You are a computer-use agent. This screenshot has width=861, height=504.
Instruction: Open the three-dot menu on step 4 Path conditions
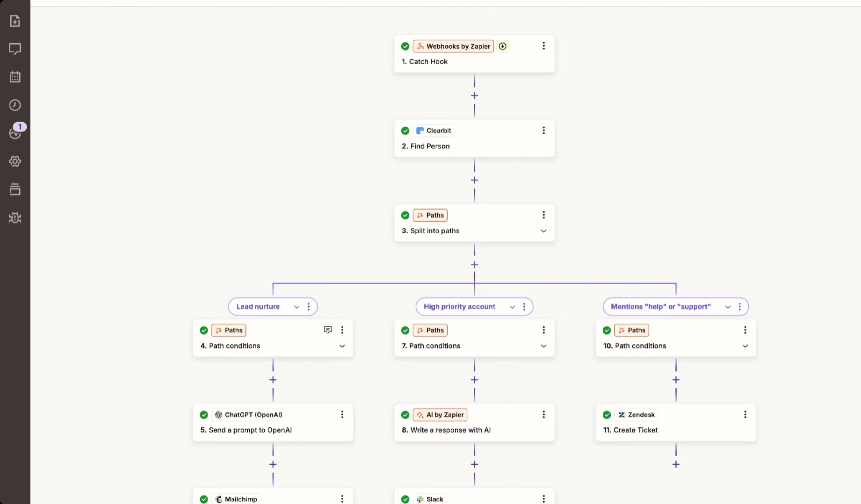point(342,330)
